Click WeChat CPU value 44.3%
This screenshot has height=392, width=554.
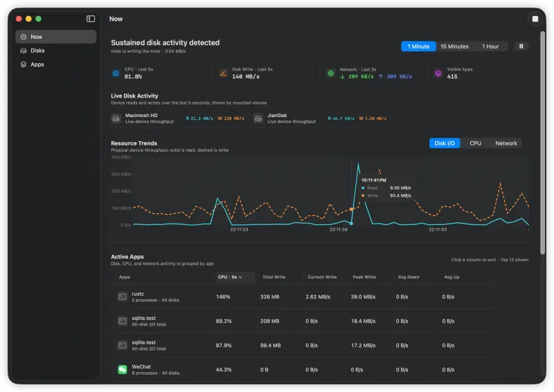click(x=224, y=370)
